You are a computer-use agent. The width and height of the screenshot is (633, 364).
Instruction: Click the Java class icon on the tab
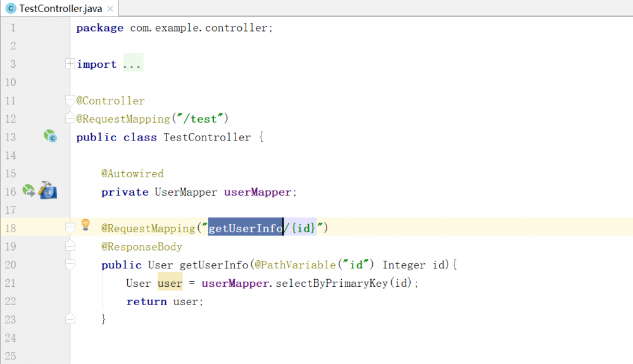point(11,8)
